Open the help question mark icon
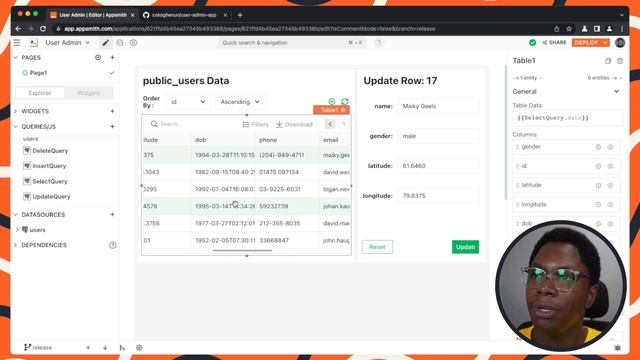 pos(379,42)
